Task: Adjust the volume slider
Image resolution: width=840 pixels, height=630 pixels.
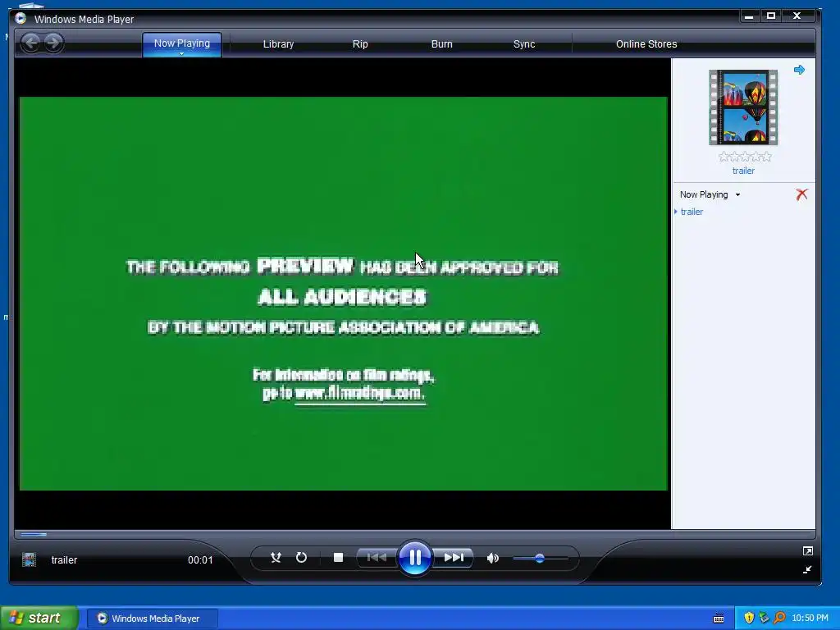Action: point(540,558)
